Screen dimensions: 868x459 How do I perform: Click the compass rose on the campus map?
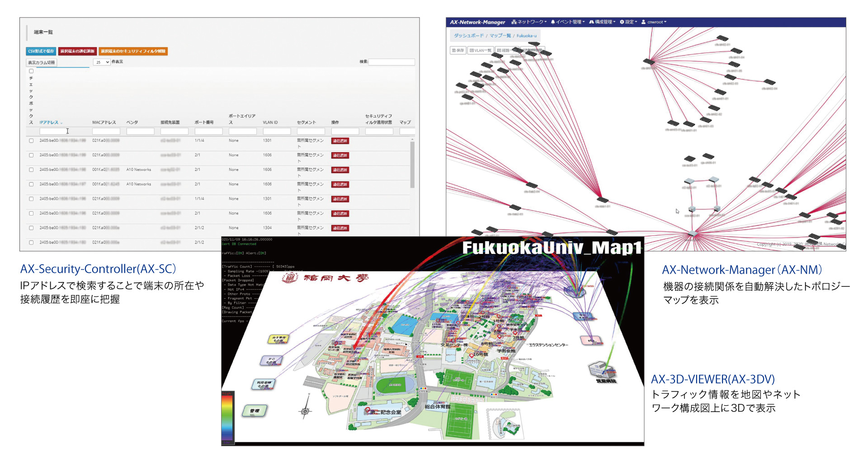tap(305, 410)
